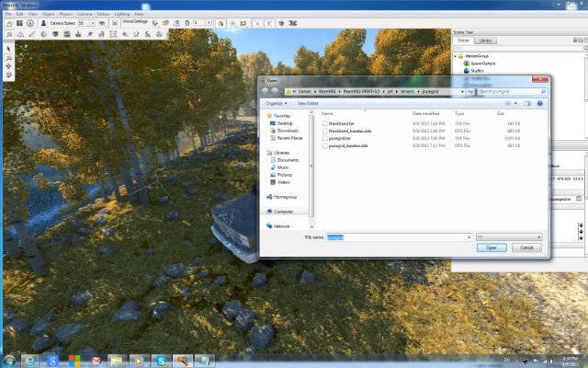Screen dimensions: 588x368
Task: Select Homegroup in navigation pane
Action: point(282,197)
